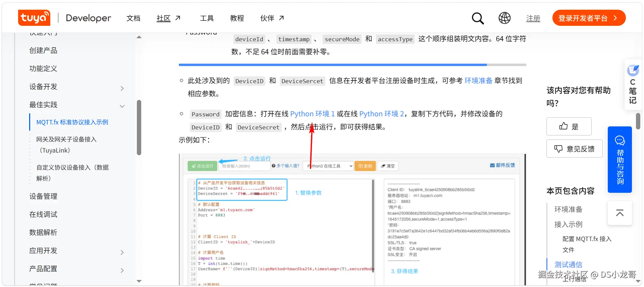Open the 工具 menu
The image size is (644, 287).
click(x=207, y=18)
